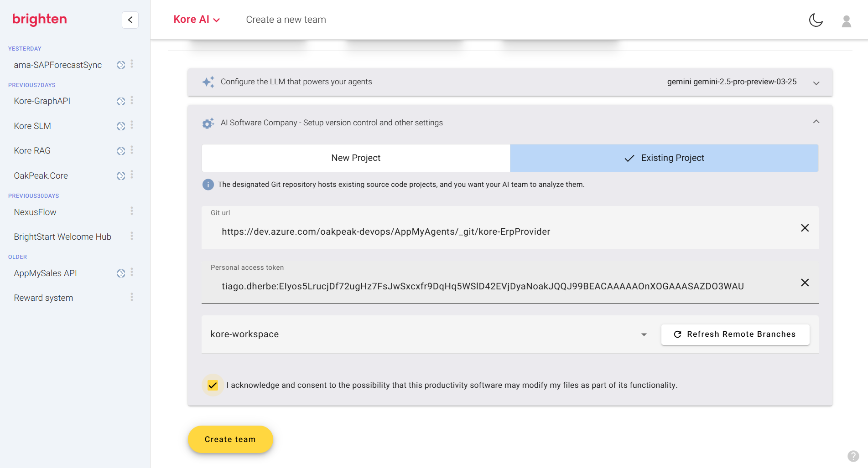Viewport: 868px width, 468px height.
Task: Click Refresh Remote Branches button
Action: (x=735, y=334)
